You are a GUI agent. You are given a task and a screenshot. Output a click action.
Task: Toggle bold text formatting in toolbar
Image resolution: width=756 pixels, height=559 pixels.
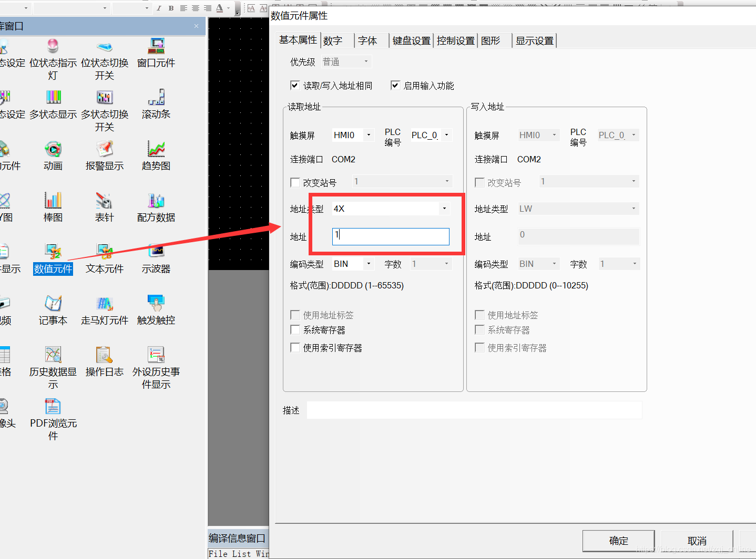(171, 8)
